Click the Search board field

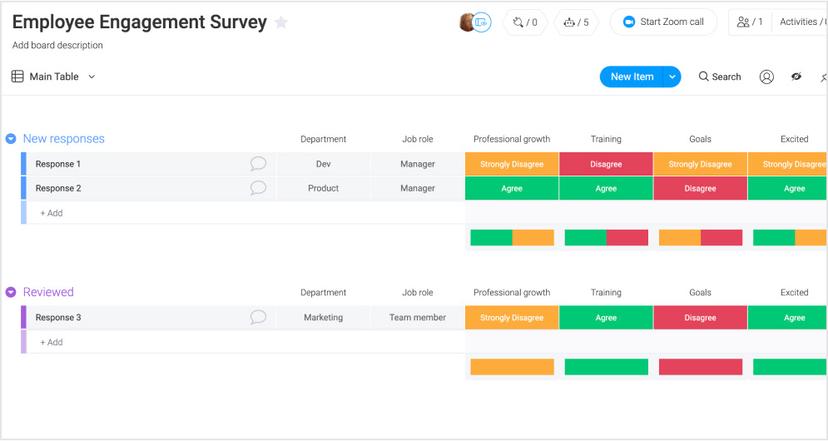tap(720, 77)
